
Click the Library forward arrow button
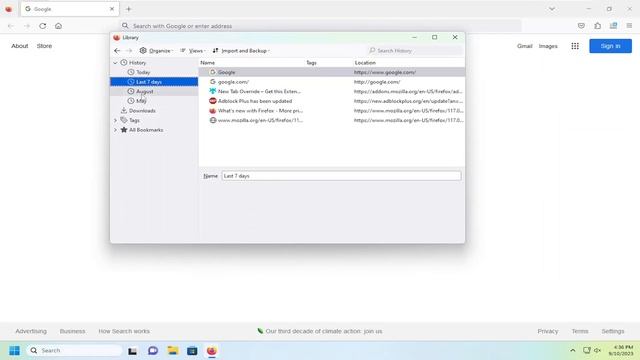click(x=129, y=51)
